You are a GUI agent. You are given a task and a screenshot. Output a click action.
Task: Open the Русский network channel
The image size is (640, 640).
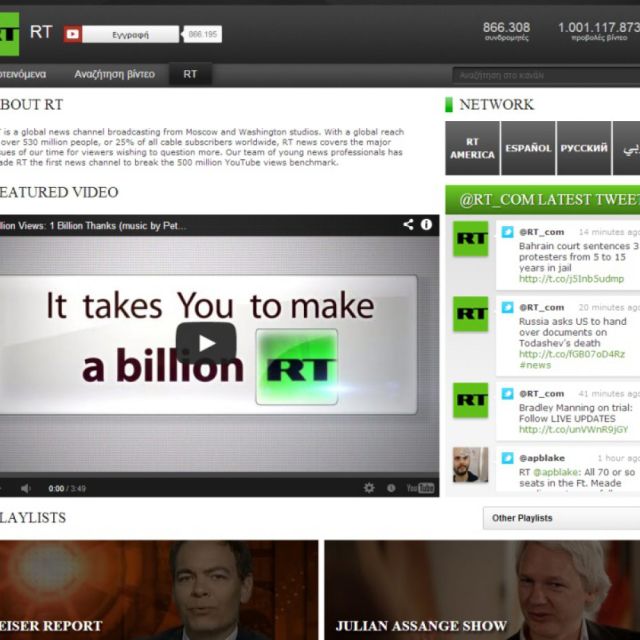pyautogui.click(x=584, y=149)
